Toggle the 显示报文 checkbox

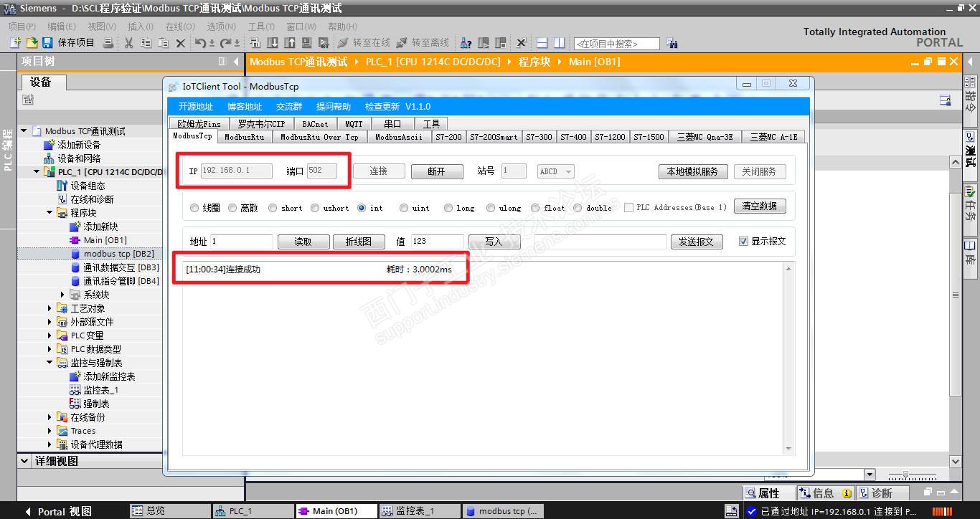743,242
